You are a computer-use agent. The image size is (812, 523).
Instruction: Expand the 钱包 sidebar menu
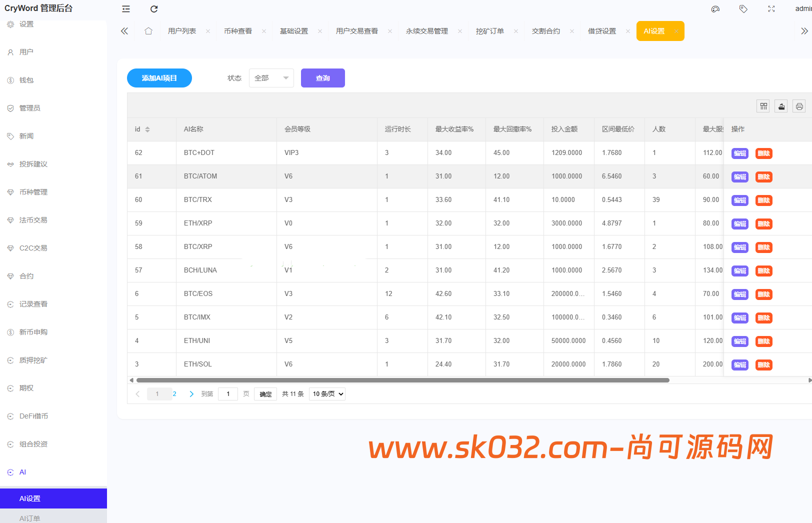coord(53,80)
